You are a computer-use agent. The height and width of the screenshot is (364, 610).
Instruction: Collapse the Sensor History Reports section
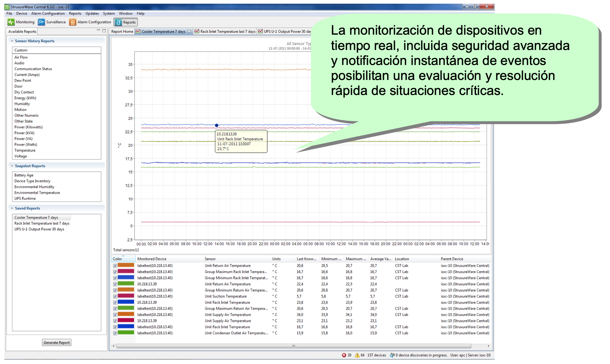[12, 41]
